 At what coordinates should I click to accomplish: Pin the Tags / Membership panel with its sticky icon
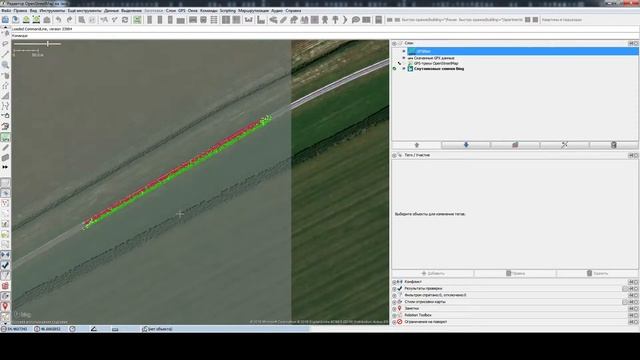(x=631, y=156)
